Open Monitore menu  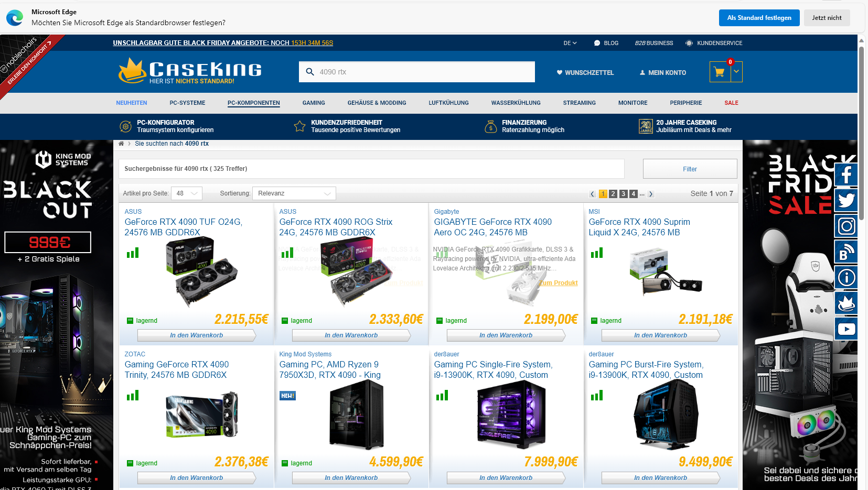[633, 103]
